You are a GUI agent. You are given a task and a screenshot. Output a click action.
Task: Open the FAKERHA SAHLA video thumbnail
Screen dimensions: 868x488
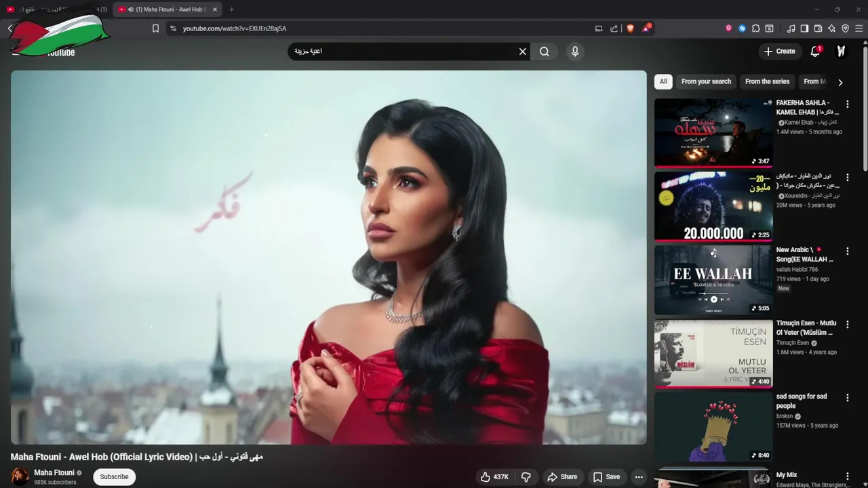point(713,132)
